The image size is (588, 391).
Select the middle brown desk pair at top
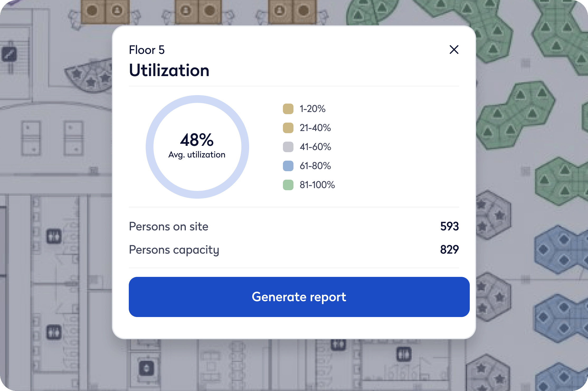[198, 11]
